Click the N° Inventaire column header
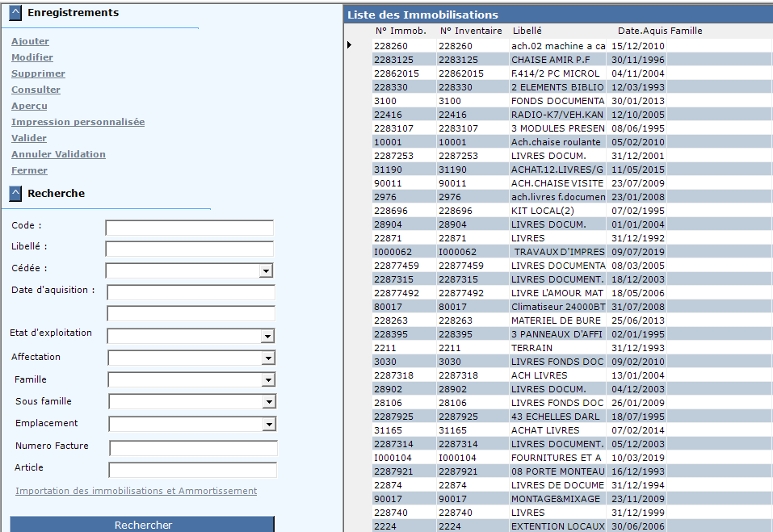Viewport: 773px width, 532px height. [469, 31]
